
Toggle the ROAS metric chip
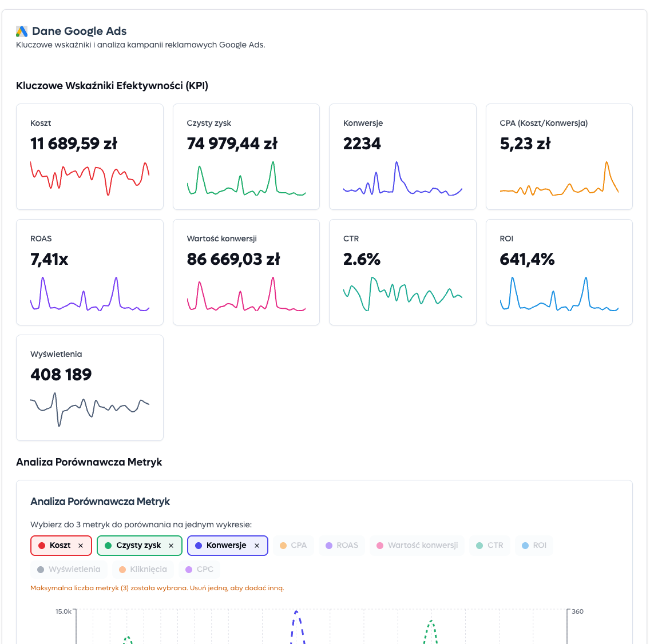(x=342, y=546)
